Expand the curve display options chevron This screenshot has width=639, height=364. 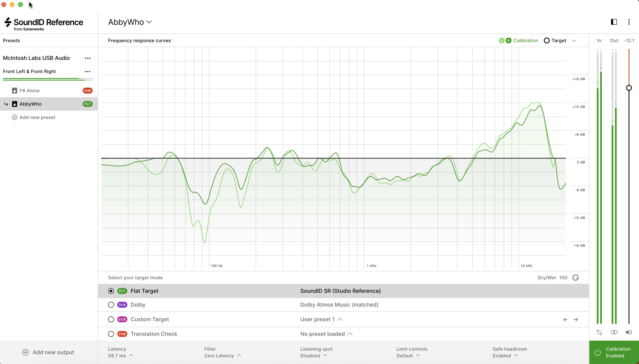point(574,41)
